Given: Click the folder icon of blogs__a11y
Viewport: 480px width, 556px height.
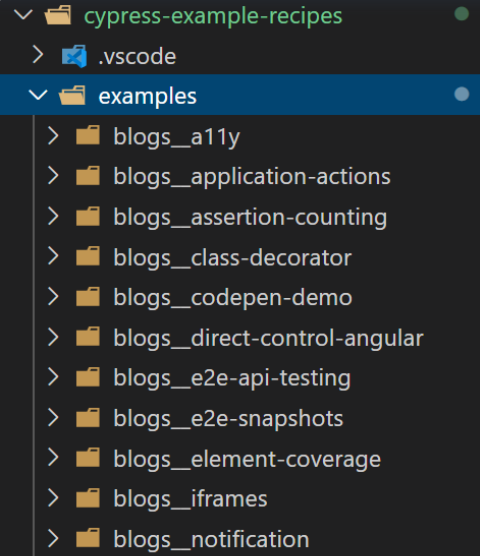Looking at the screenshot, I should (88, 135).
